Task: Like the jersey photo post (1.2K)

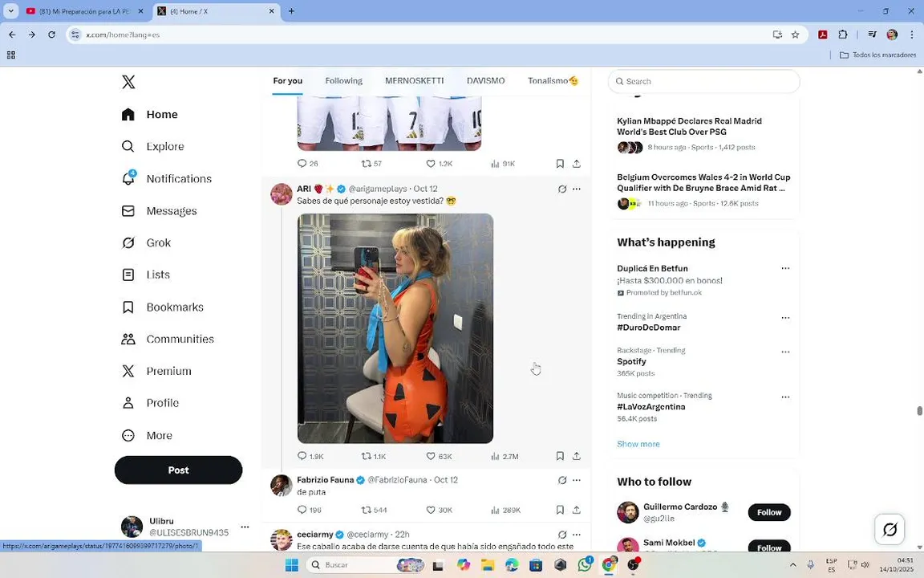Action: click(x=439, y=164)
